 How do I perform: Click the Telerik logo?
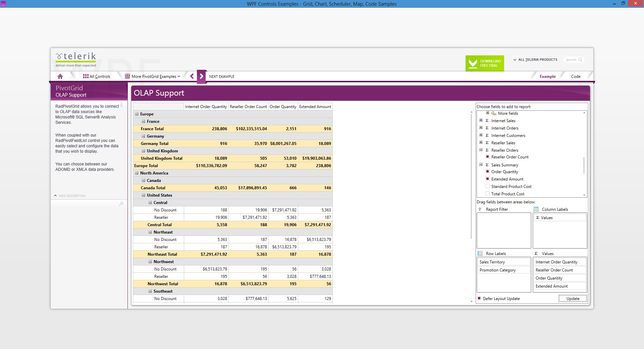coord(76,59)
